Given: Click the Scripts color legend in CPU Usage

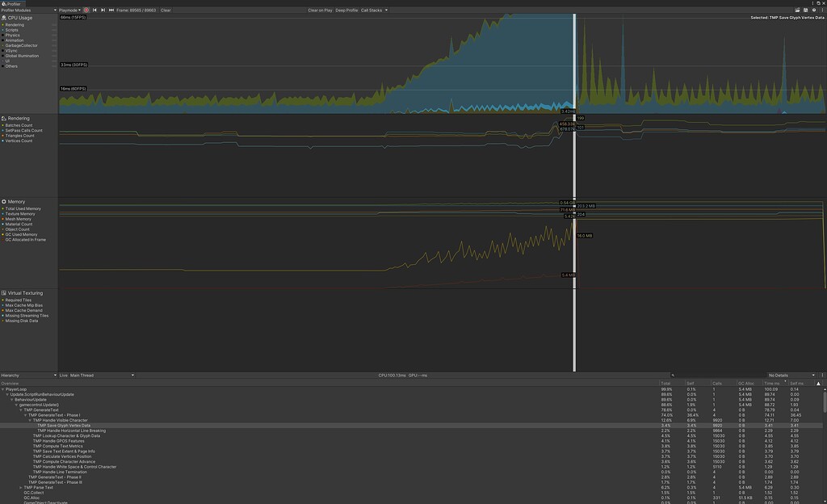Looking at the screenshot, I should 3,30.
